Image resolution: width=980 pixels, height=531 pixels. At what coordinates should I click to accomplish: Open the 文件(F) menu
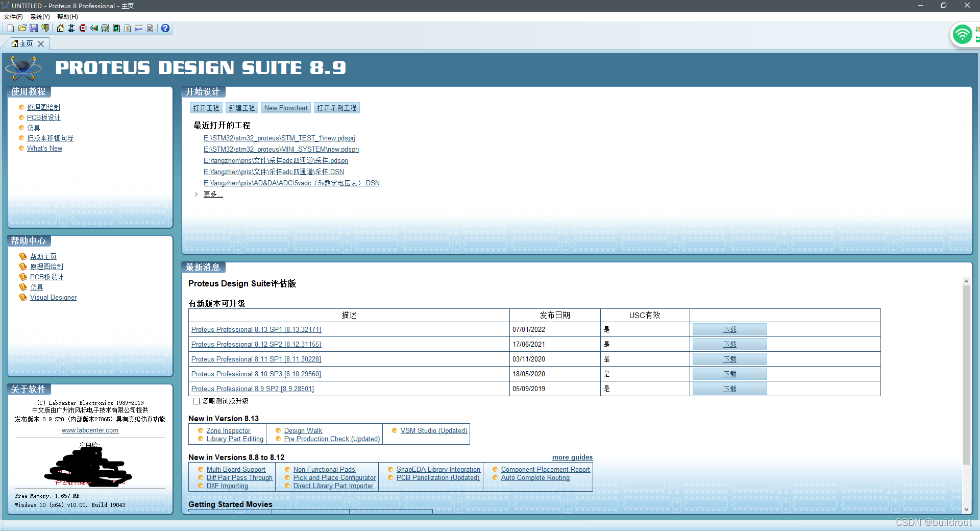coord(13,17)
